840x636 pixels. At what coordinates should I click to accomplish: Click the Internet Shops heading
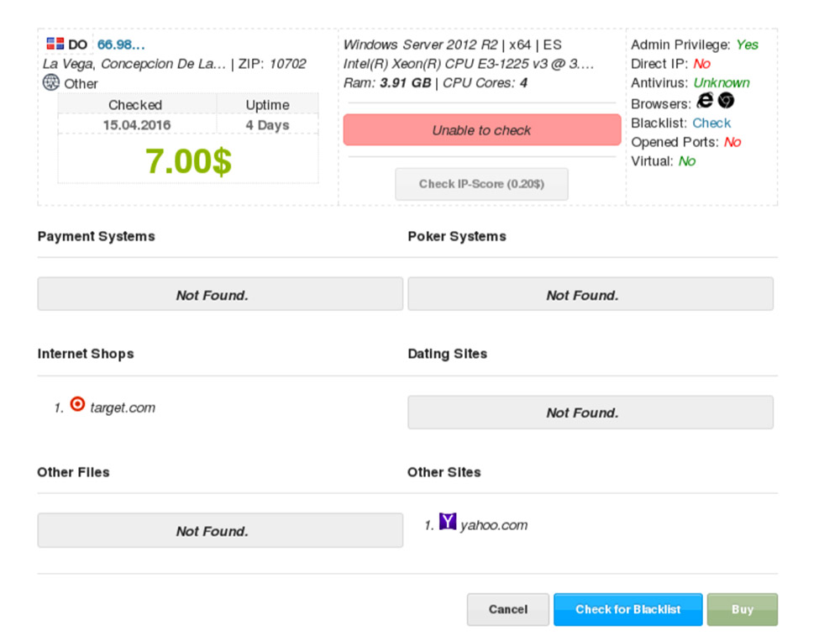coord(86,354)
